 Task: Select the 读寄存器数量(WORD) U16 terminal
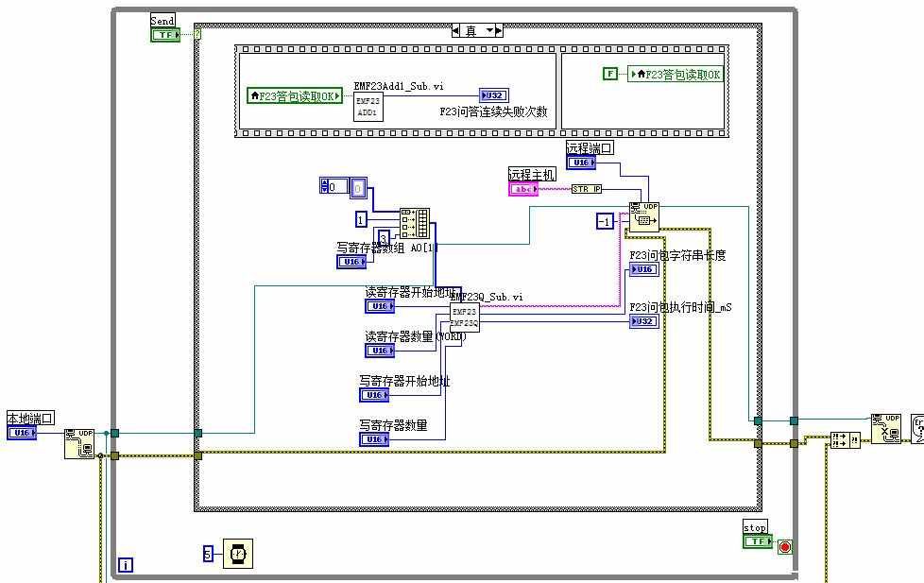(380, 351)
